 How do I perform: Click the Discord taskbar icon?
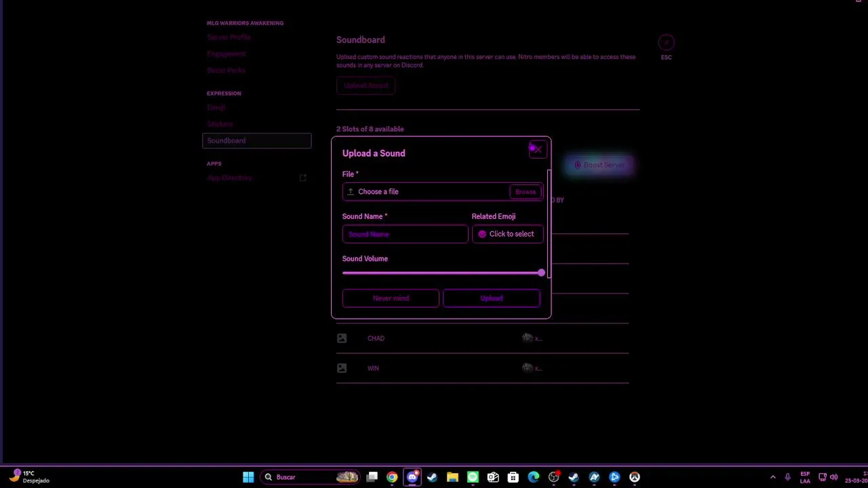(412, 477)
